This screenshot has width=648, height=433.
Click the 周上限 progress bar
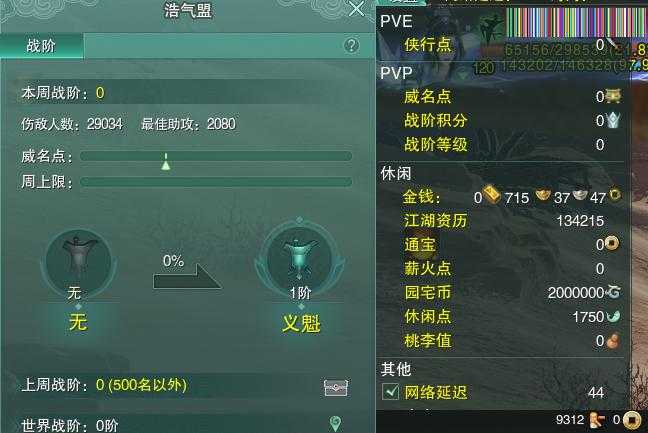(216, 182)
